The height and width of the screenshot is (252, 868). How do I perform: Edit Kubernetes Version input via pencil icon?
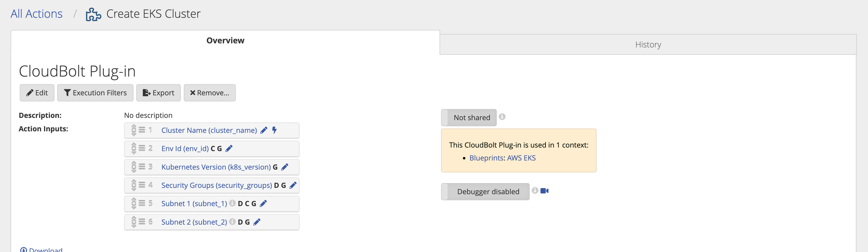(x=285, y=167)
